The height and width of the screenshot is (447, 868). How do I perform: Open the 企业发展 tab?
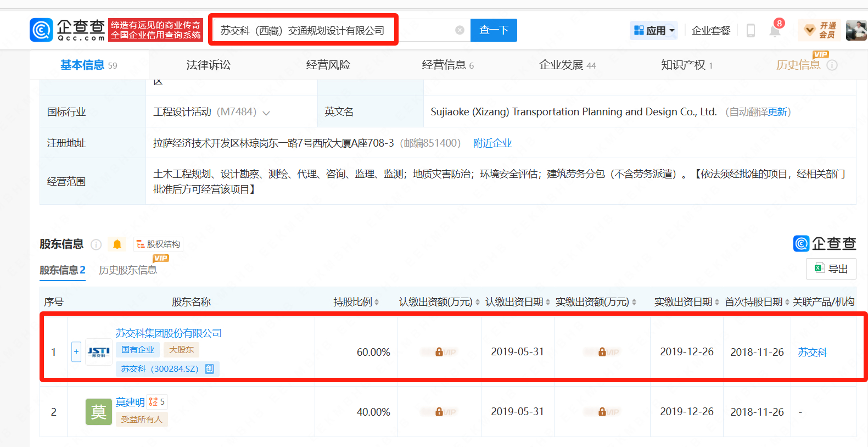point(567,65)
